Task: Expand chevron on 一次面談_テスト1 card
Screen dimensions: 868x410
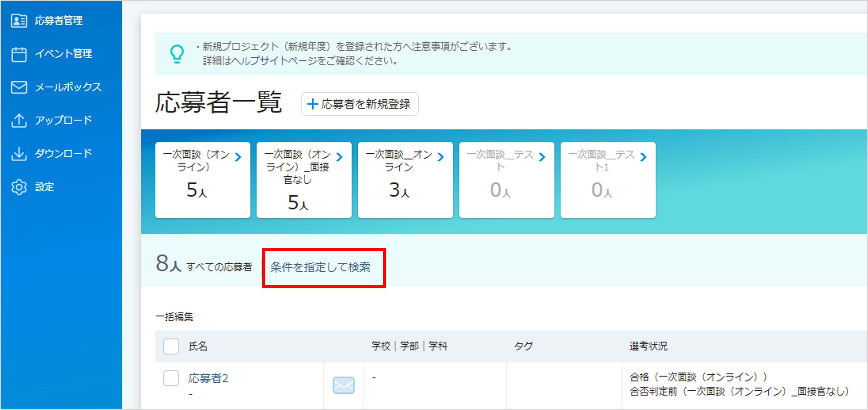Action: [x=644, y=157]
